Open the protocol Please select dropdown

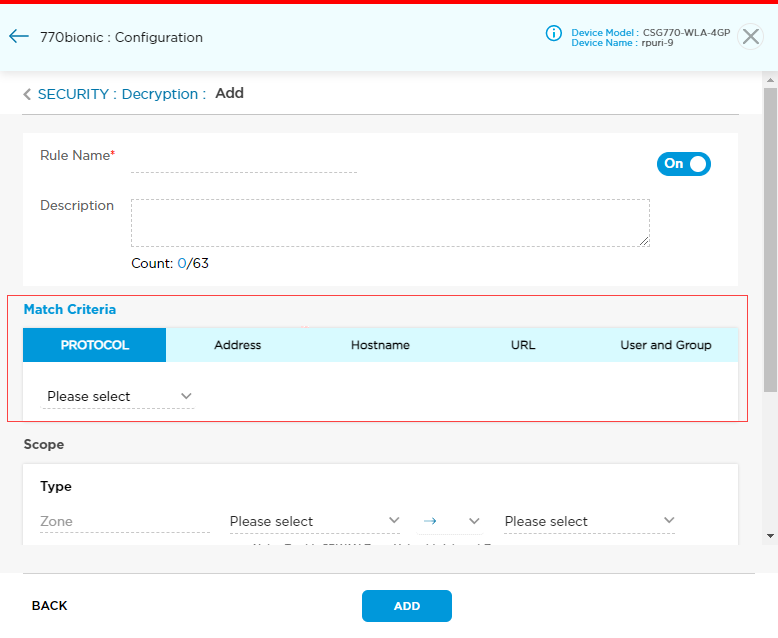tap(118, 396)
